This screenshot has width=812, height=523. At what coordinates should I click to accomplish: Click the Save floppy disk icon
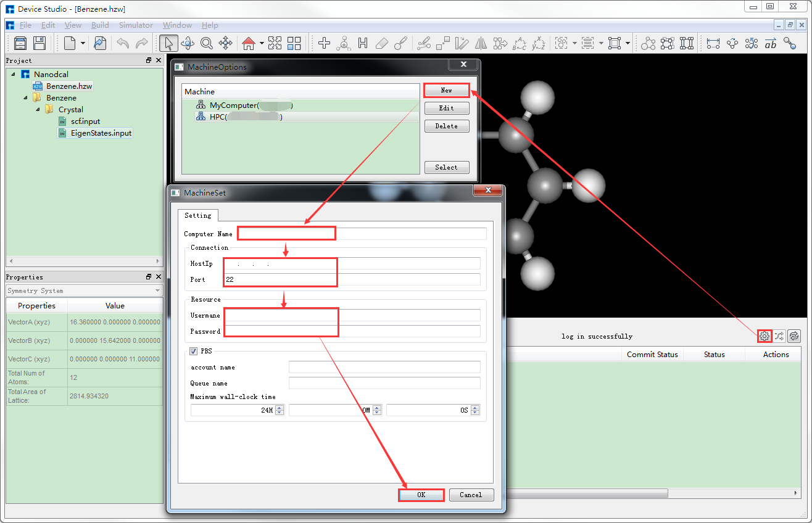click(39, 43)
